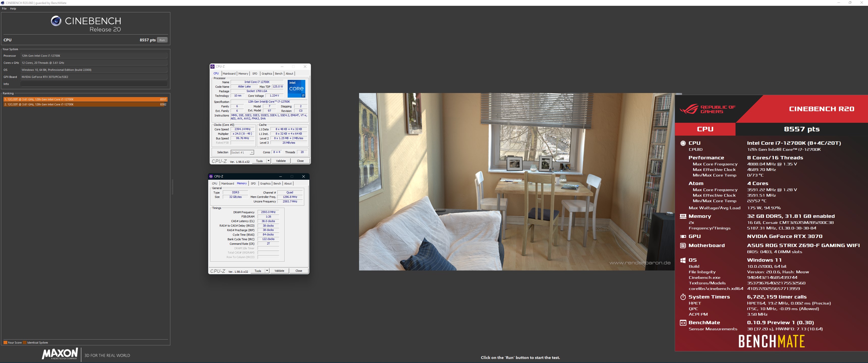Click ASUS ROG STRIX Z690-F GAMING WIFI text
The width and height of the screenshot is (868, 363).
[x=803, y=246]
